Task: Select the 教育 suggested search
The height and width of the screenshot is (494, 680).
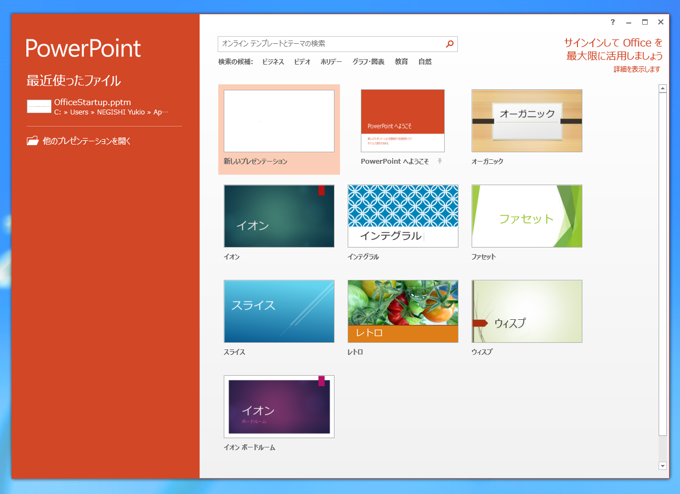Action: [x=401, y=62]
